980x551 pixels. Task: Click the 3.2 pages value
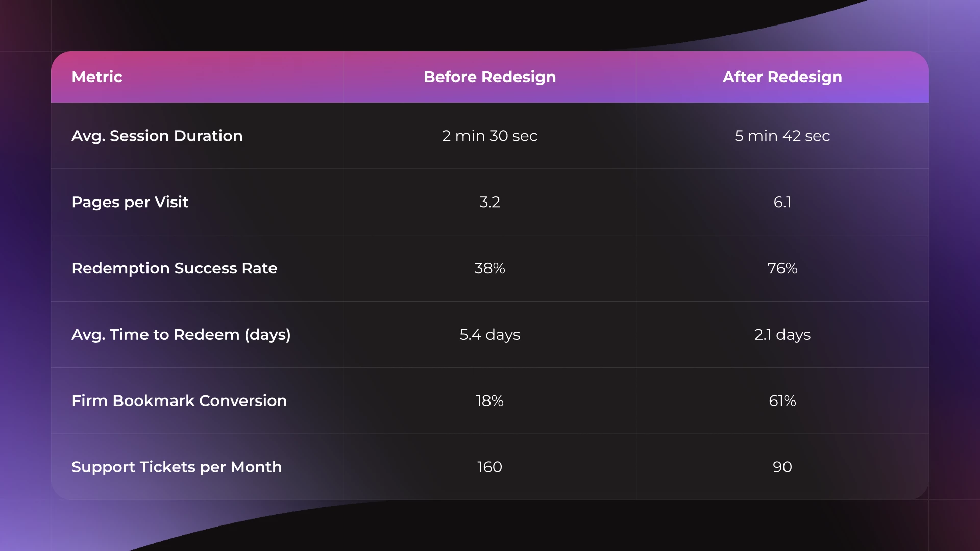click(x=489, y=202)
